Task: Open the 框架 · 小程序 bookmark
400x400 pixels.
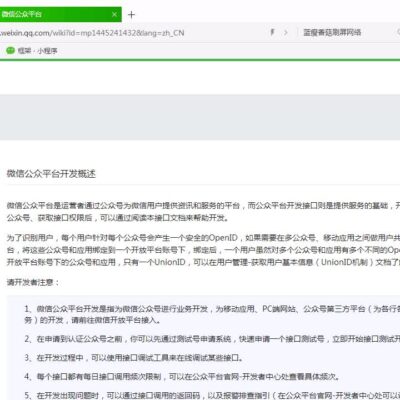Action: tap(37, 51)
